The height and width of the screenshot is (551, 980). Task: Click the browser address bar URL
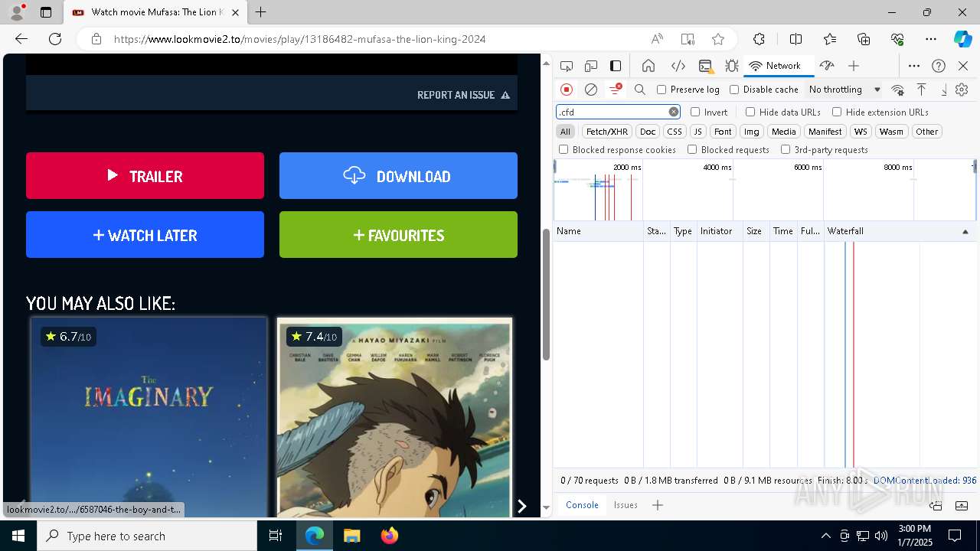[x=300, y=39]
